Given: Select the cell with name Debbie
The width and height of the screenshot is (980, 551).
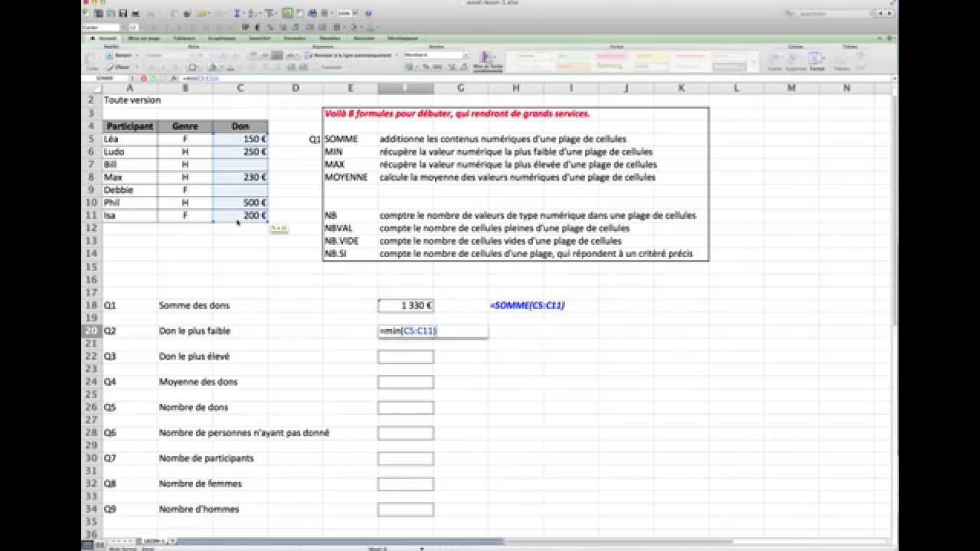Looking at the screenshot, I should [130, 190].
